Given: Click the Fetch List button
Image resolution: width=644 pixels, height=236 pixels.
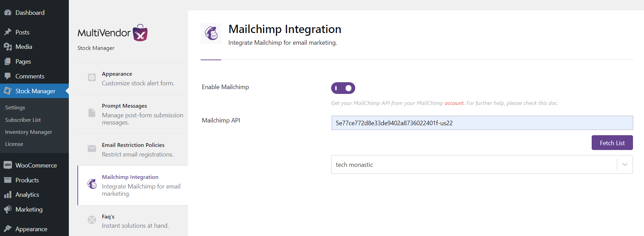Looking at the screenshot, I should pyautogui.click(x=612, y=143).
